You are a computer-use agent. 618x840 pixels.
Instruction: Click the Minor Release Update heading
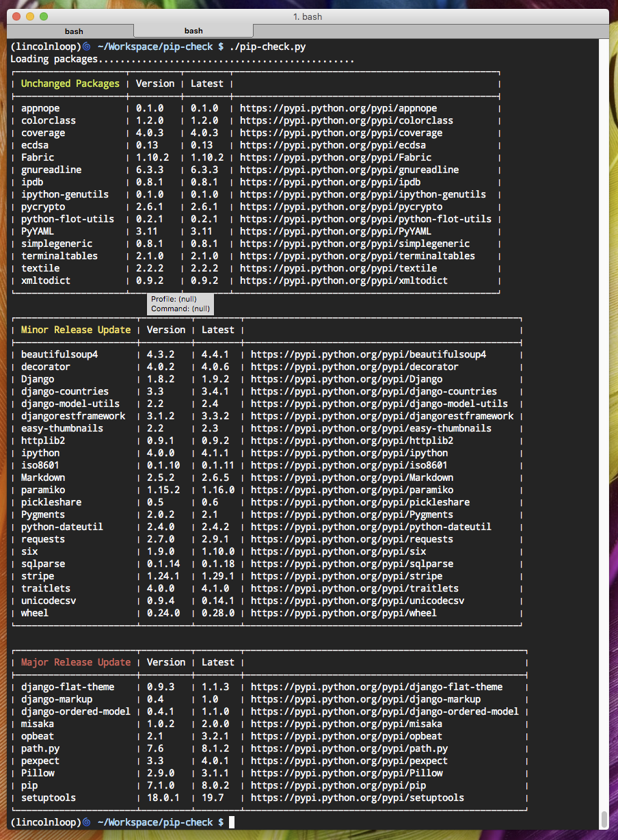point(75,330)
